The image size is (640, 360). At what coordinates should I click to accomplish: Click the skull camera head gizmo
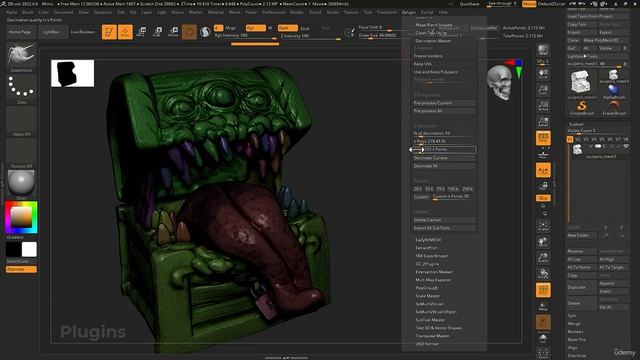coord(500,83)
